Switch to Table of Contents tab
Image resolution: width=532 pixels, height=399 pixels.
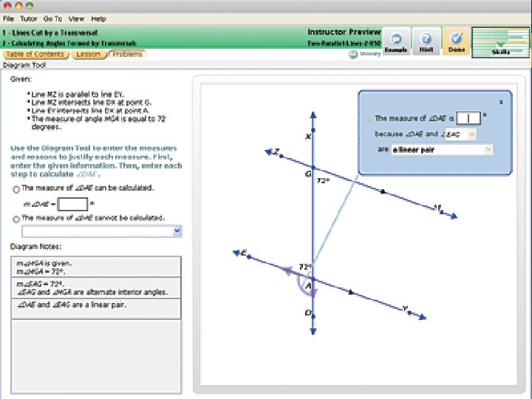(x=35, y=54)
